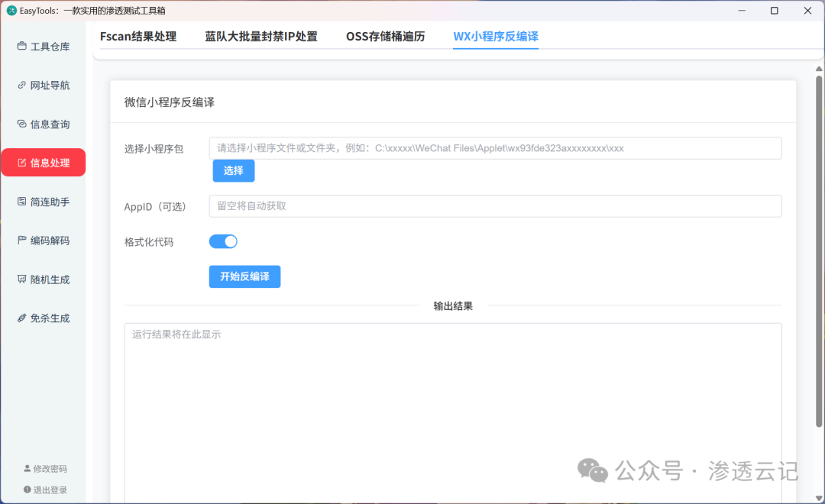This screenshot has height=504, width=825.
Task: Open the 网址导航 sidebar section
Action: [x=44, y=86]
